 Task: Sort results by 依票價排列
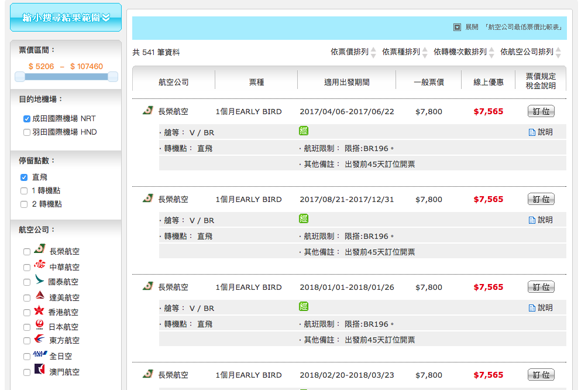coord(353,52)
